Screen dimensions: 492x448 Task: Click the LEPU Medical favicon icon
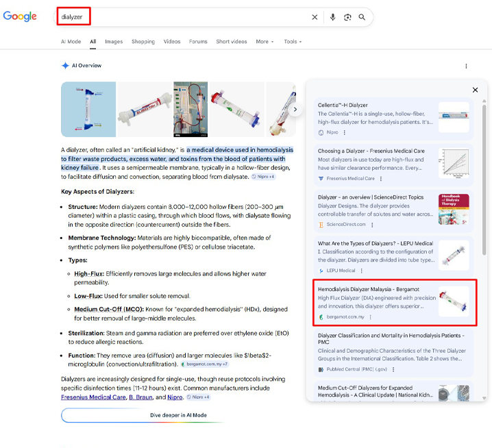(321, 271)
